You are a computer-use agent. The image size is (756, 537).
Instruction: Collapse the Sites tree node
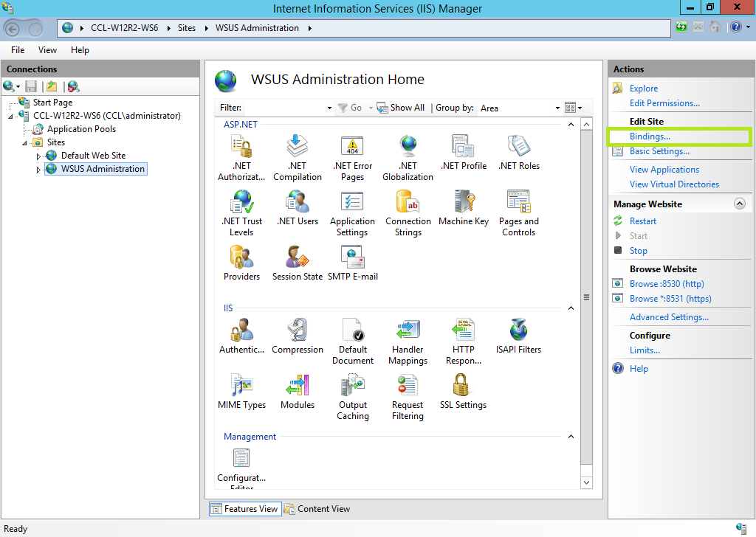pyautogui.click(x=24, y=143)
